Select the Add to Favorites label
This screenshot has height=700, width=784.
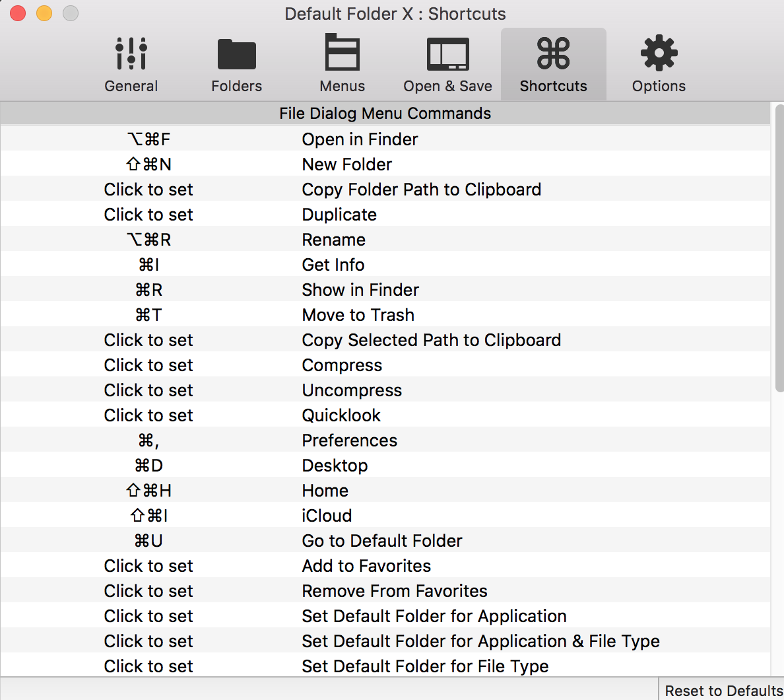[x=366, y=566]
